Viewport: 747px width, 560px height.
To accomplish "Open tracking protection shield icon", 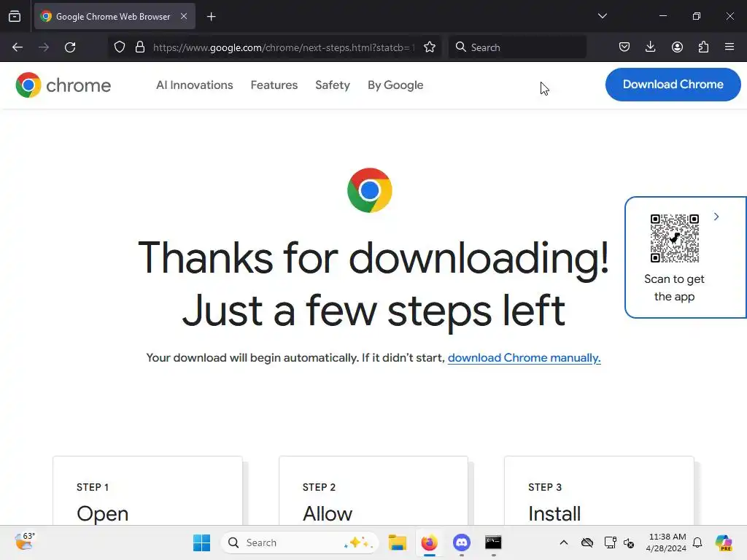I will [x=120, y=47].
